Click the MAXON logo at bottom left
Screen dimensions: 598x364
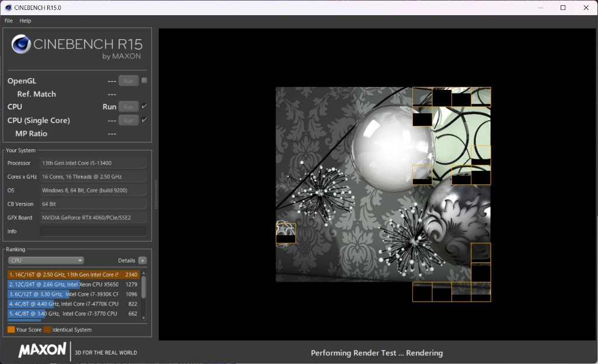tap(42, 351)
